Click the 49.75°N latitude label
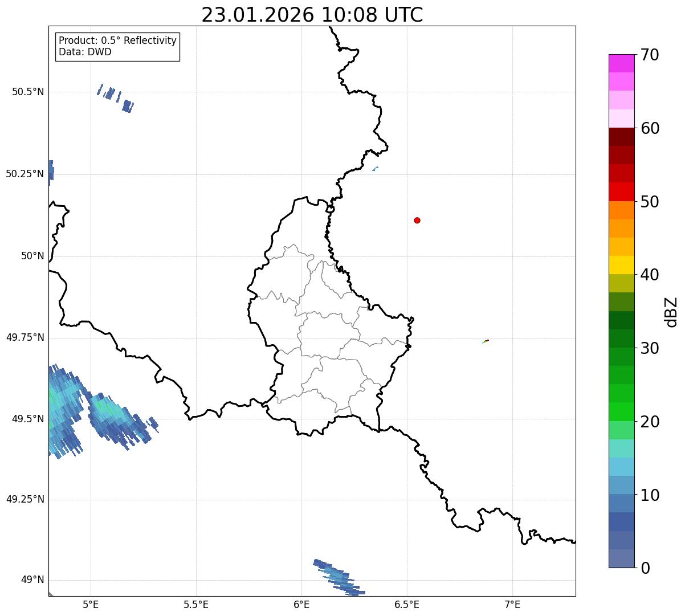 (25, 338)
